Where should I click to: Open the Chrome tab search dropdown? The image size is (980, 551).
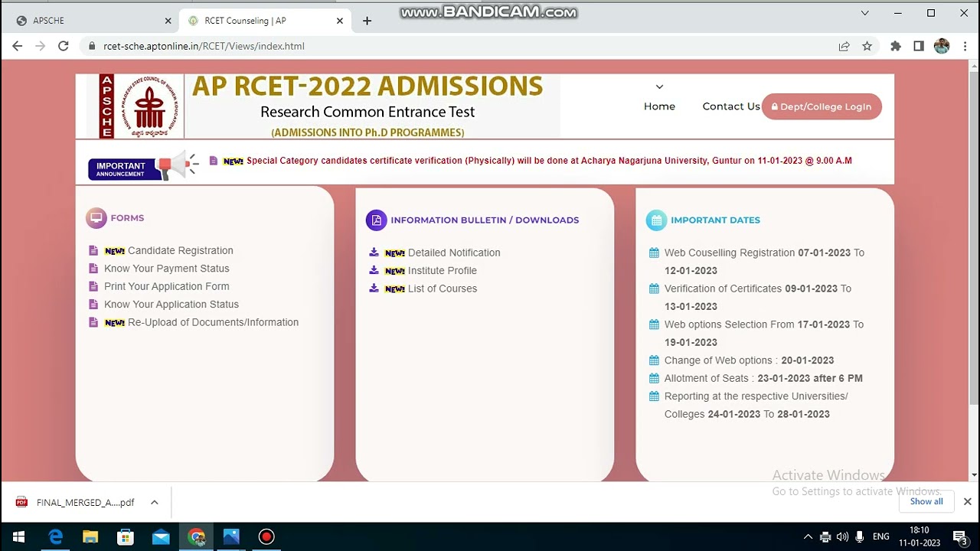(x=864, y=13)
